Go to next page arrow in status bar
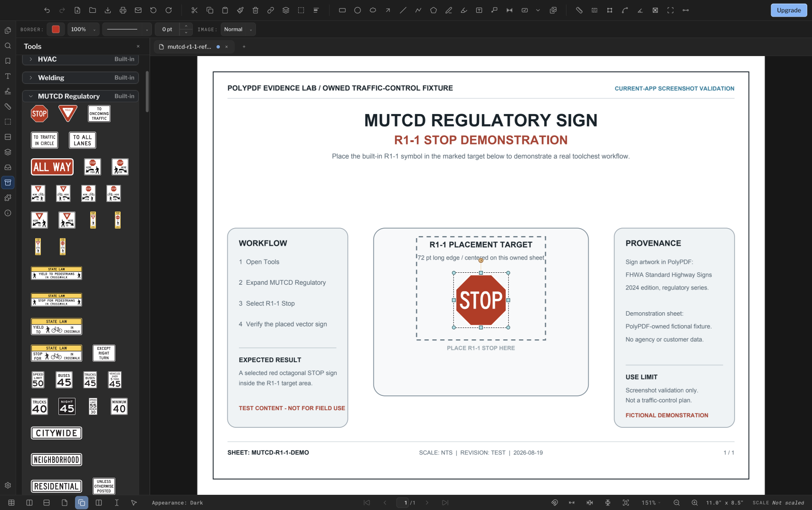Image resolution: width=812 pixels, height=510 pixels. click(427, 502)
